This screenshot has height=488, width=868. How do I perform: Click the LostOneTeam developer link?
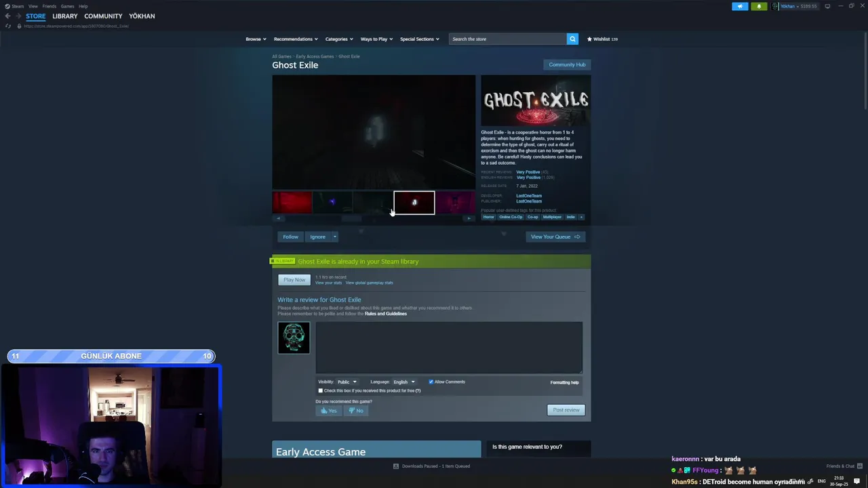click(529, 196)
